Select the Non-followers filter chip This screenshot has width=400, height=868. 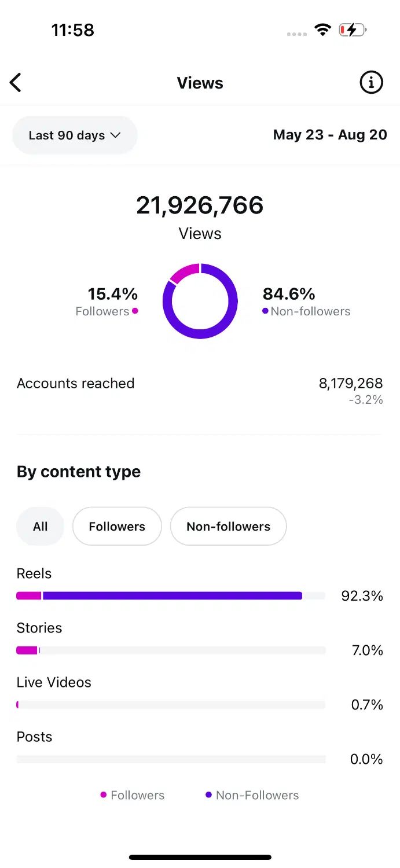228,526
